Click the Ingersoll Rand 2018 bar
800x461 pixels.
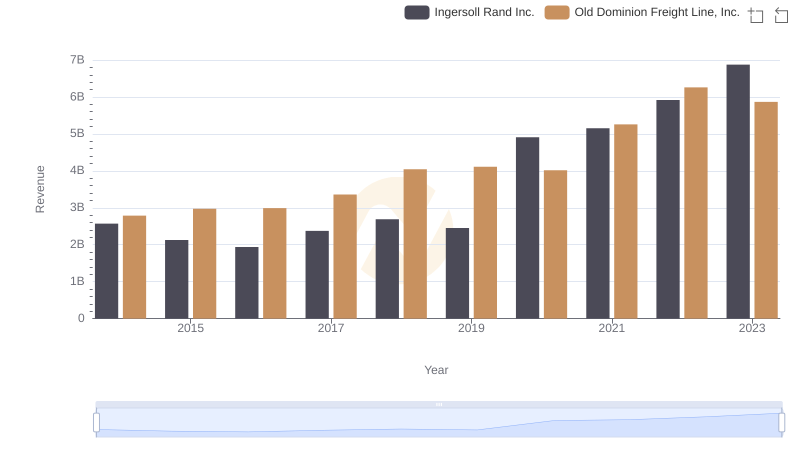pyautogui.click(x=387, y=269)
